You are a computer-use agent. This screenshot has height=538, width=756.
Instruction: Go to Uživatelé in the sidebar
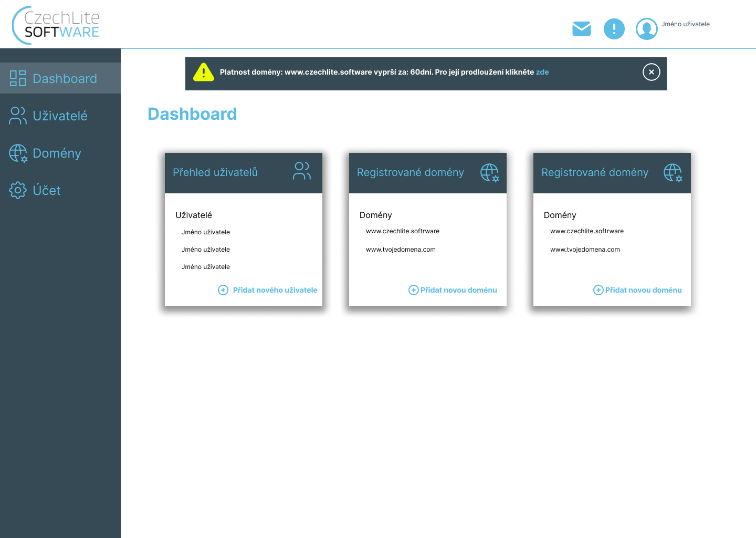tap(60, 116)
